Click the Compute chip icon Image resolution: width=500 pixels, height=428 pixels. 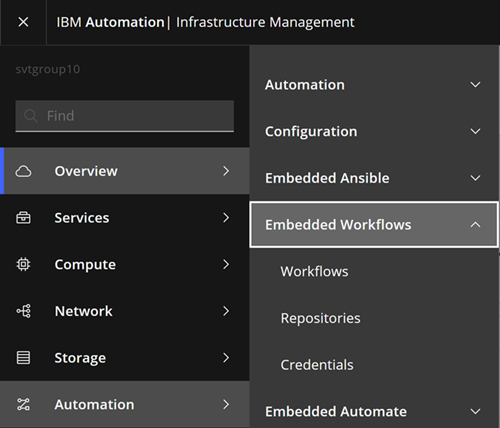tap(23, 264)
